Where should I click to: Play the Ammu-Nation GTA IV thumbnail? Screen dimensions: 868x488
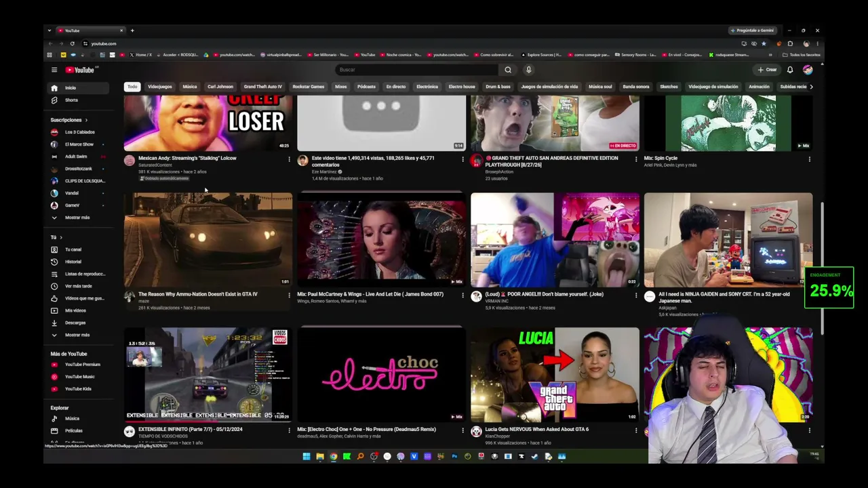pyautogui.click(x=208, y=239)
